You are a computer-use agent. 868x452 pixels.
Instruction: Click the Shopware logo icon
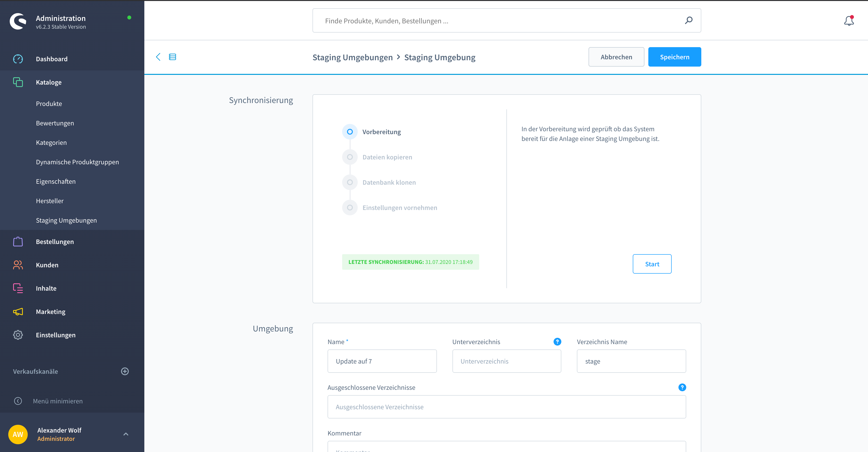pos(18,22)
